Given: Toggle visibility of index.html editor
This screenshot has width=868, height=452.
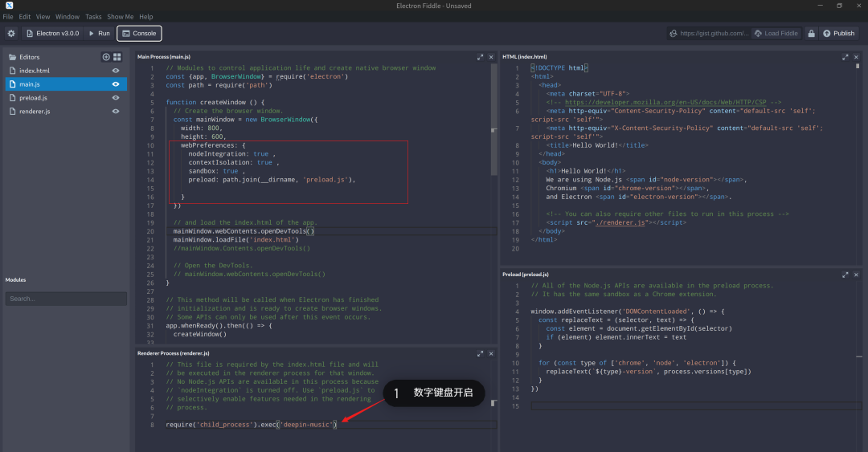Looking at the screenshot, I should (116, 71).
